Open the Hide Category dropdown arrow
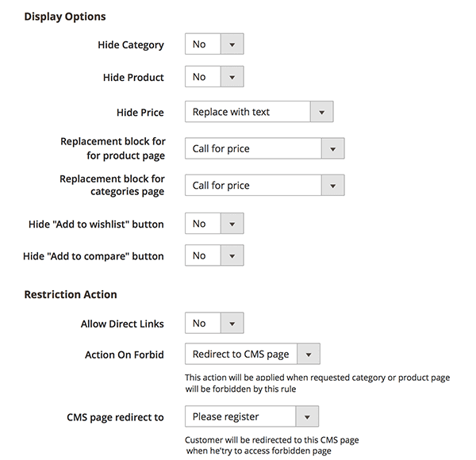476x460 pixels. point(232,44)
